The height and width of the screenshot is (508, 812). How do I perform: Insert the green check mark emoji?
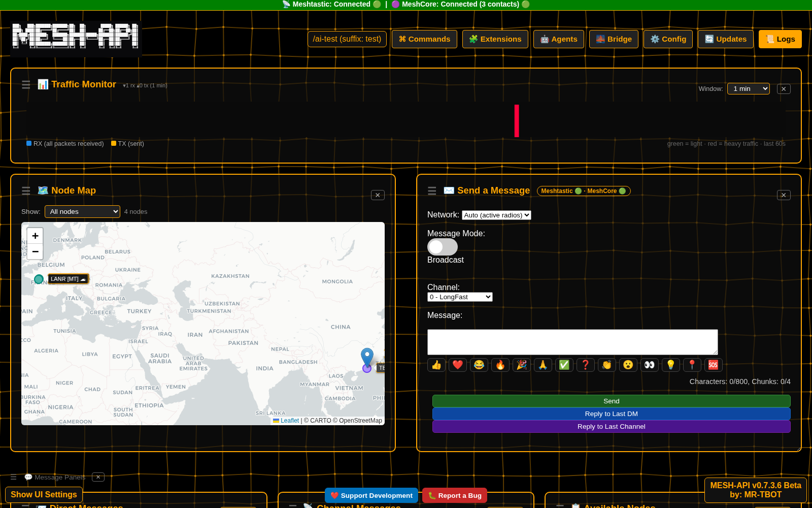(x=564, y=365)
